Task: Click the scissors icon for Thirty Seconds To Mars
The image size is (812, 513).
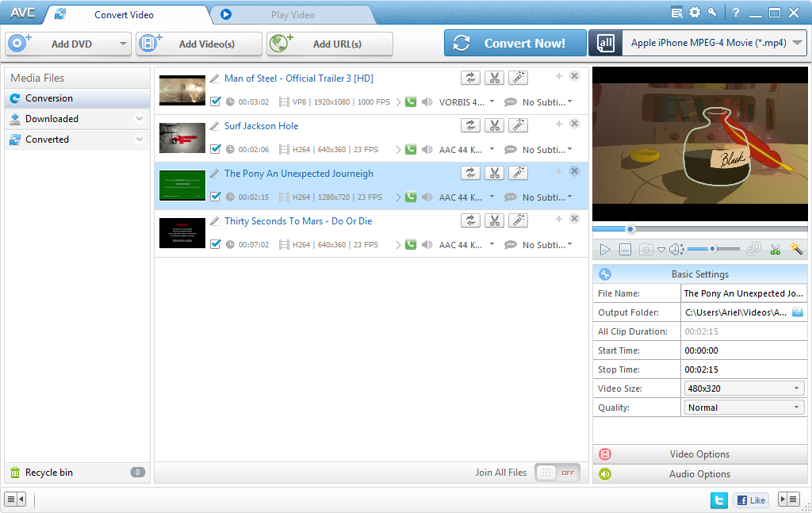Action: tap(495, 220)
